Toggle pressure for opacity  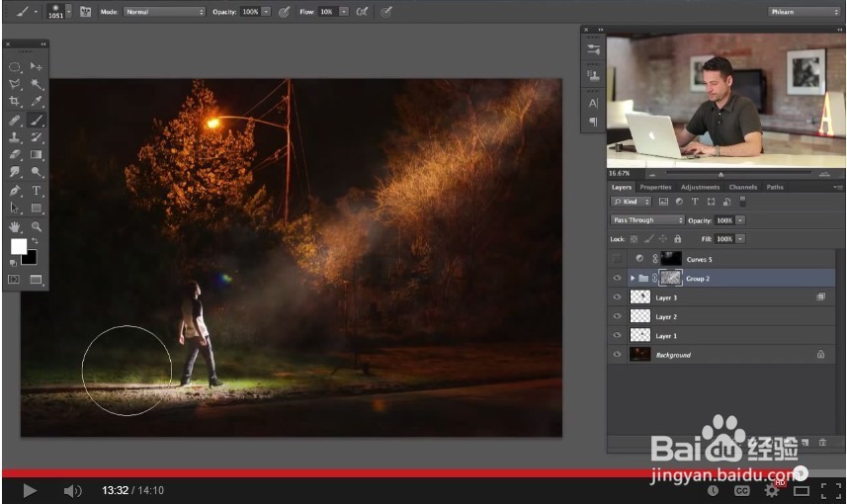284,11
